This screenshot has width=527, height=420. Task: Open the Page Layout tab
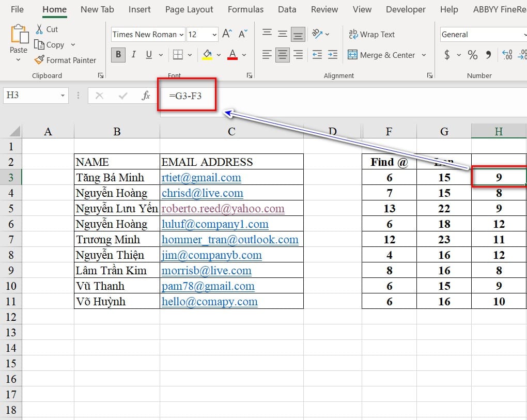pos(189,9)
